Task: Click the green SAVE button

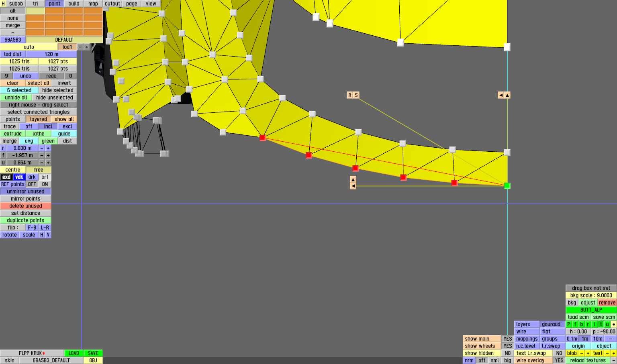Action: pyautogui.click(x=93, y=353)
